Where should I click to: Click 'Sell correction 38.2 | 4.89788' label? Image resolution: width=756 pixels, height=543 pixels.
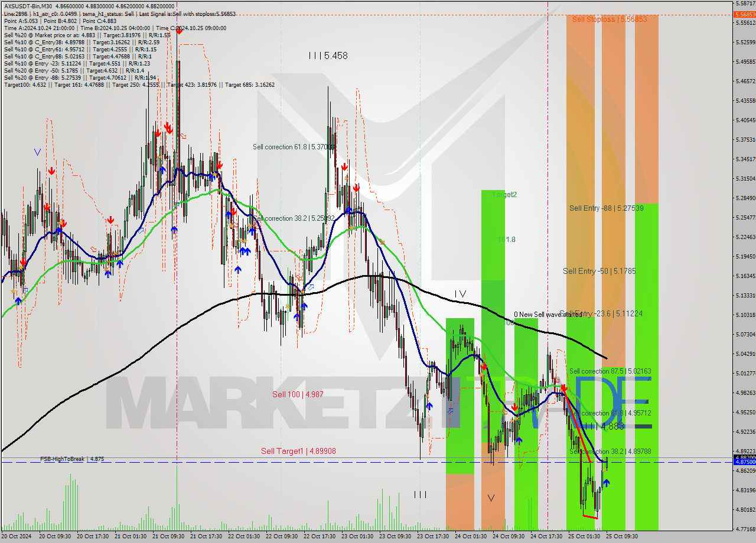[610, 452]
